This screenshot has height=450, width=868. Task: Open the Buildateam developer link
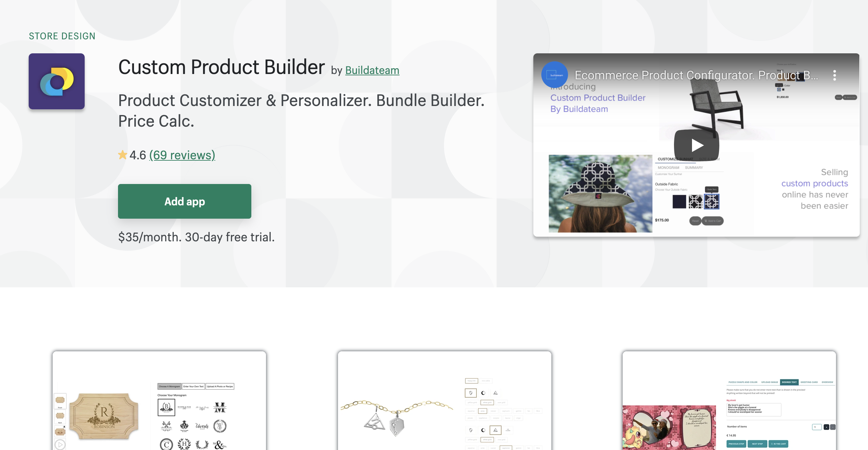coord(372,70)
